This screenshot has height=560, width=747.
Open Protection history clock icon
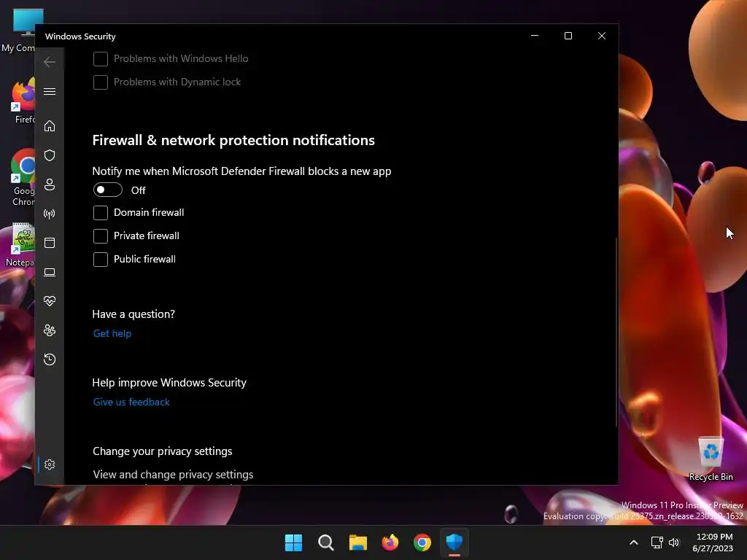coord(50,359)
